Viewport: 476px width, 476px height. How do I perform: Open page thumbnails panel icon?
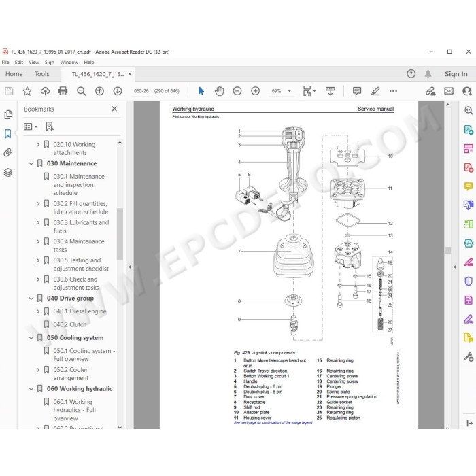click(x=8, y=114)
